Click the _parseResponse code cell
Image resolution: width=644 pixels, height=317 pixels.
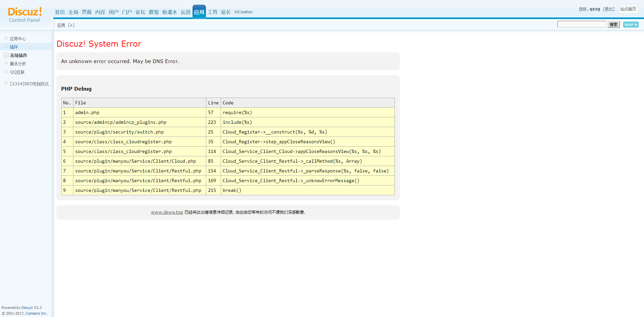pyautogui.click(x=308, y=171)
